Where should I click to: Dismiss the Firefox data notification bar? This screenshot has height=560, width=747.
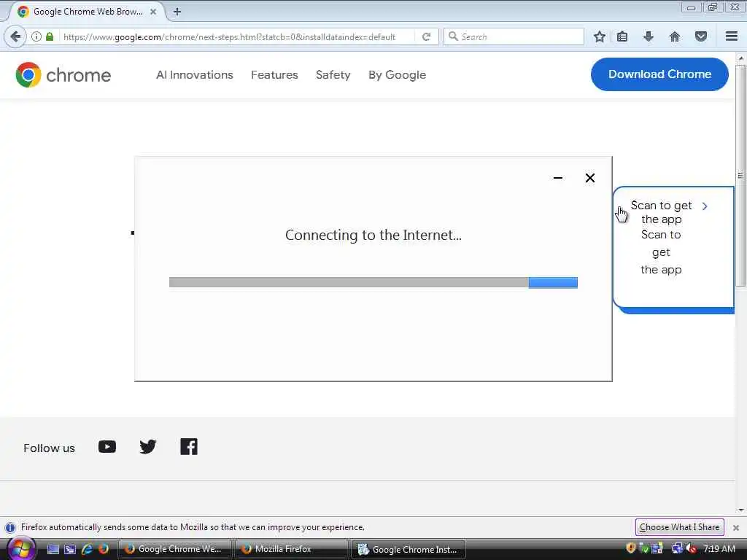tap(736, 528)
